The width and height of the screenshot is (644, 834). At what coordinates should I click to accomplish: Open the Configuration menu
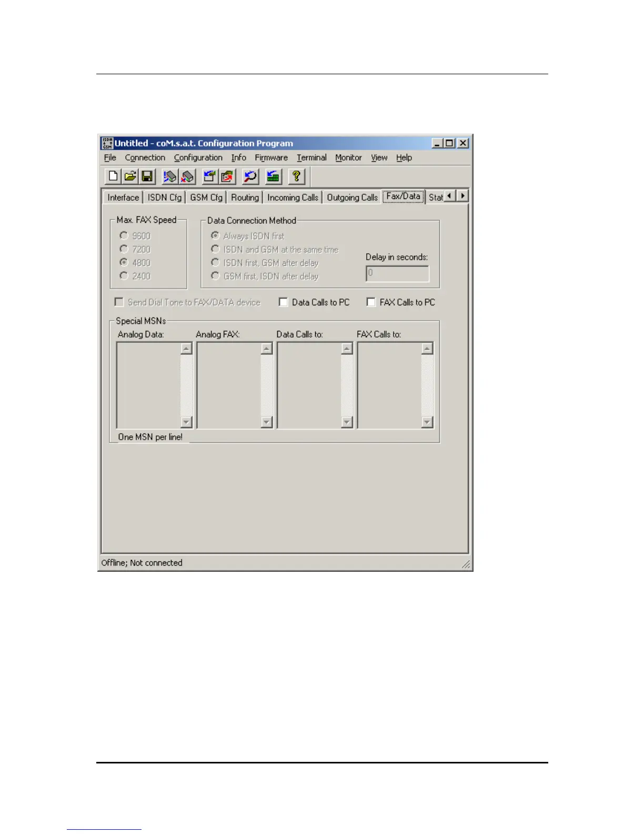pyautogui.click(x=198, y=157)
